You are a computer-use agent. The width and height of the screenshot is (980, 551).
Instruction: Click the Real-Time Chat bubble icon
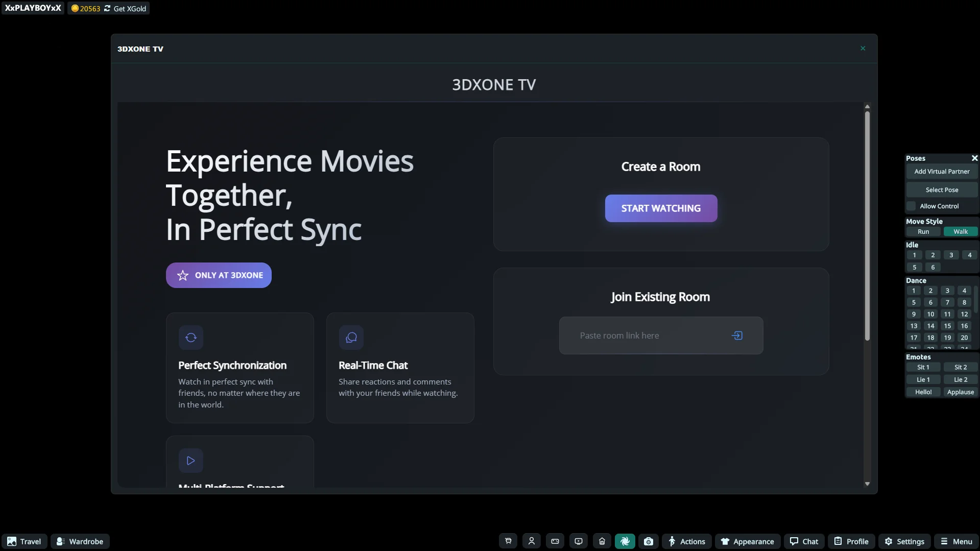351,338
